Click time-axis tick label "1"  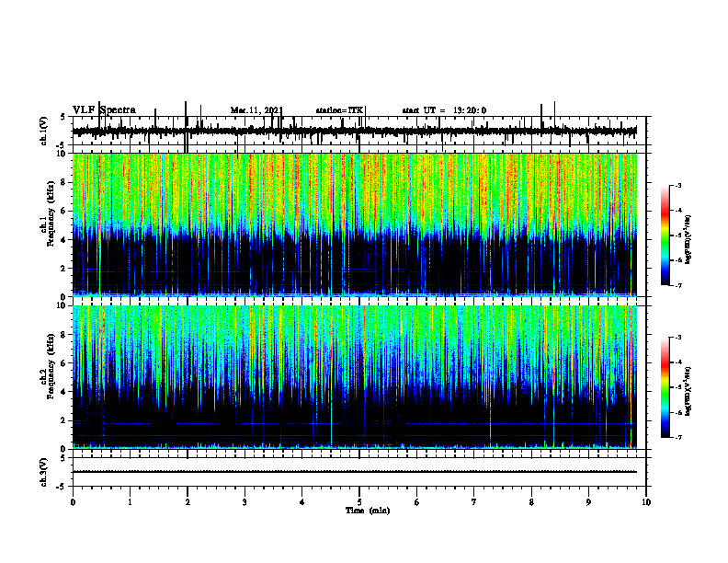130,502
